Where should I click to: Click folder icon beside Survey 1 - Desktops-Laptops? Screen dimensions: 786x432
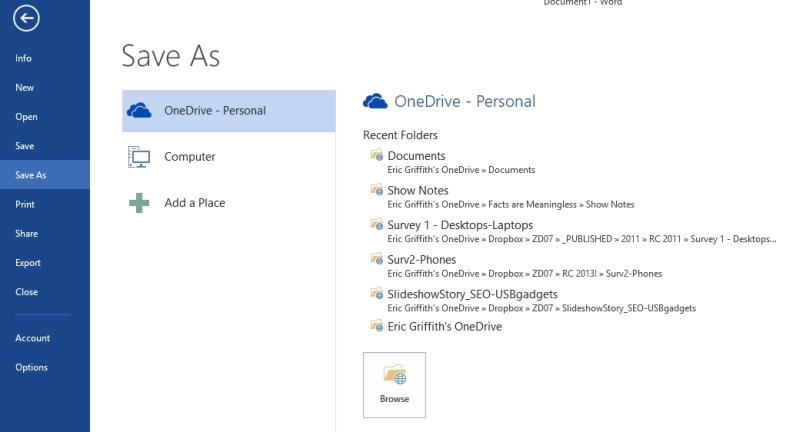[376, 224]
